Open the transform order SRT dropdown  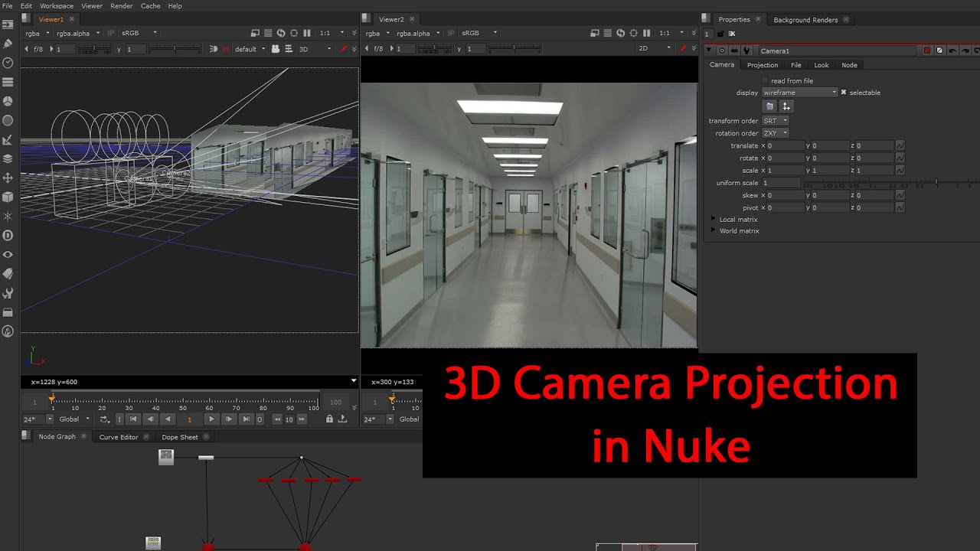(x=776, y=121)
